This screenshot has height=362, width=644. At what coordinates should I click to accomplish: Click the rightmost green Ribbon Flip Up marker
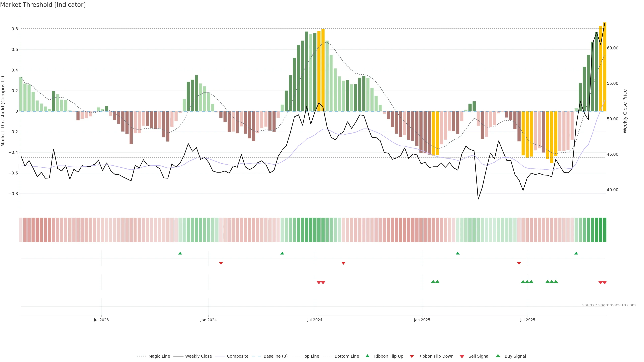[x=576, y=253]
